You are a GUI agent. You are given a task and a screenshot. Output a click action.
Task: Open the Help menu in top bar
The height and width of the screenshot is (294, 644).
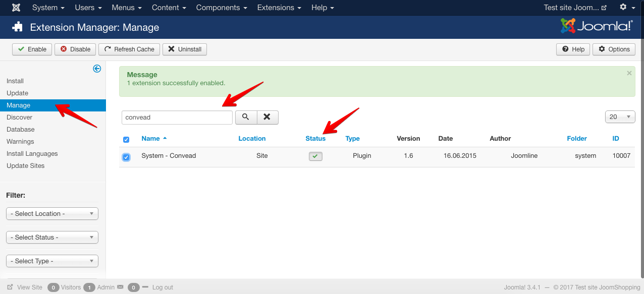tap(323, 8)
